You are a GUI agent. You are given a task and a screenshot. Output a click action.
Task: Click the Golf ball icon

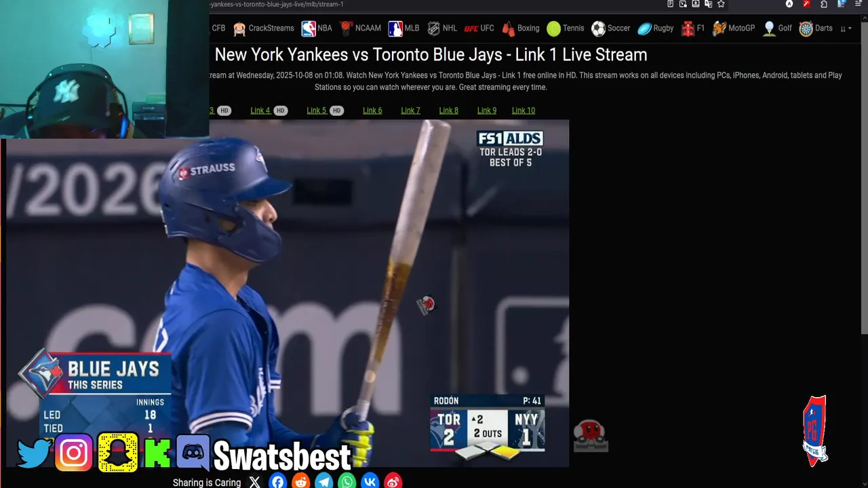tap(769, 28)
